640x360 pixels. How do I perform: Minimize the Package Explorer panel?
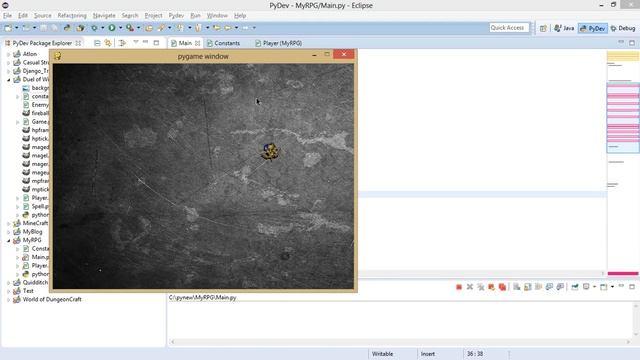pos(145,42)
